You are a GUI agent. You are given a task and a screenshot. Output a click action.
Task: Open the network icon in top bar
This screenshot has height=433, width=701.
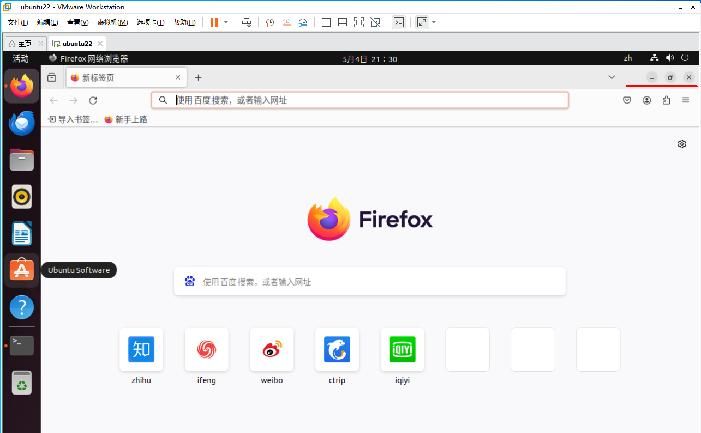click(x=654, y=58)
